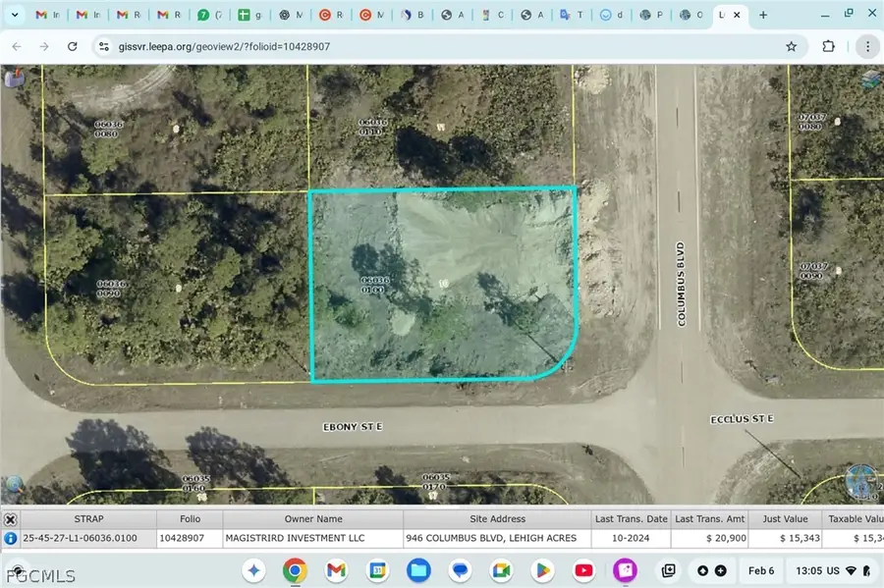The height and width of the screenshot is (588, 884).
Task: Navigate back with the back arrow
Action: 16,46
